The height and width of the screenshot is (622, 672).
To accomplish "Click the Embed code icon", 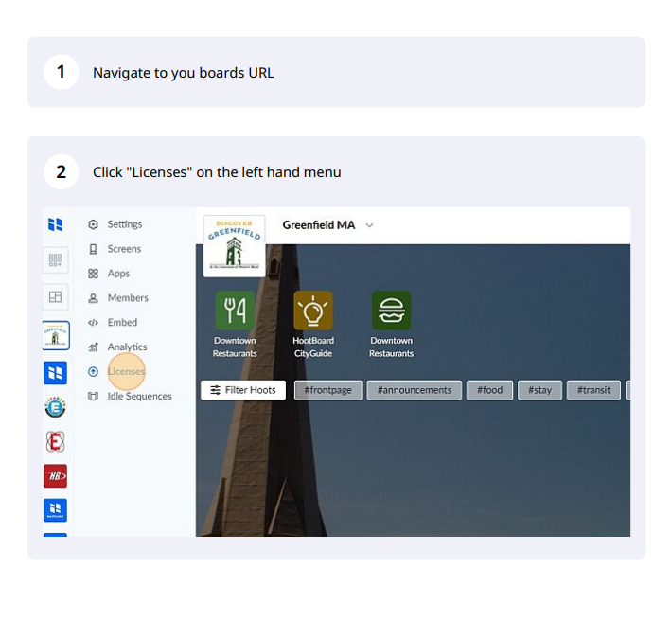I will [x=93, y=323].
